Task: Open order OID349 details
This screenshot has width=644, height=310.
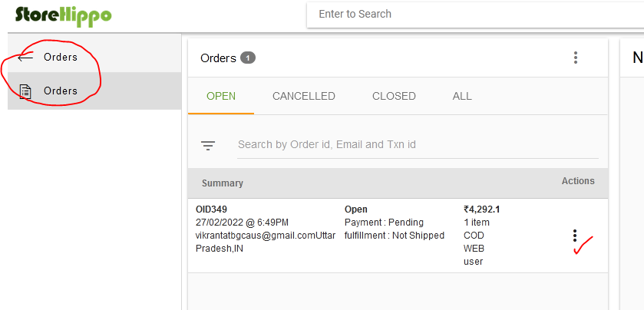Action: pyautogui.click(x=211, y=209)
